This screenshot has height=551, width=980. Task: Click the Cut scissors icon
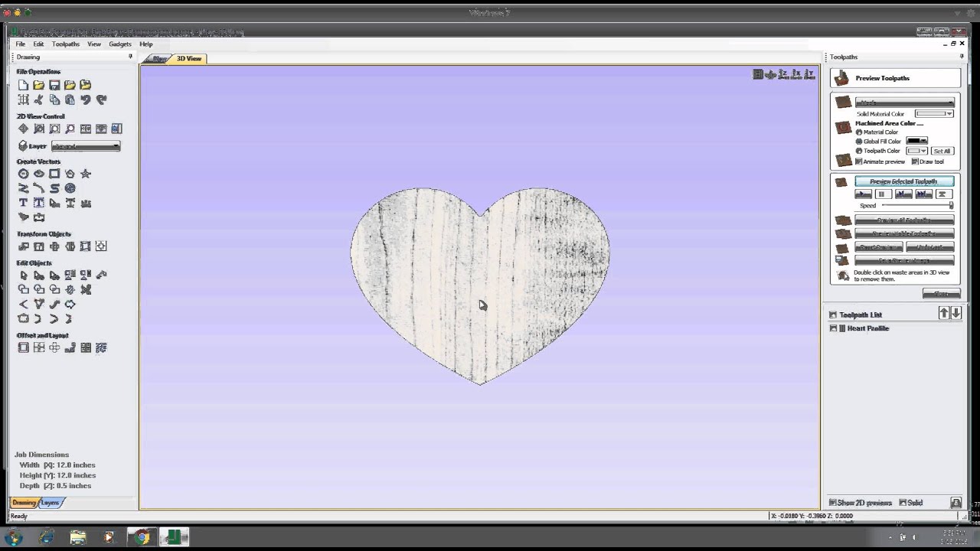[39, 99]
